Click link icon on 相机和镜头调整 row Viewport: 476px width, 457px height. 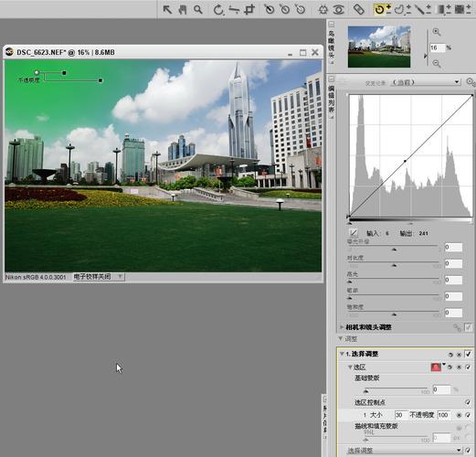point(457,327)
